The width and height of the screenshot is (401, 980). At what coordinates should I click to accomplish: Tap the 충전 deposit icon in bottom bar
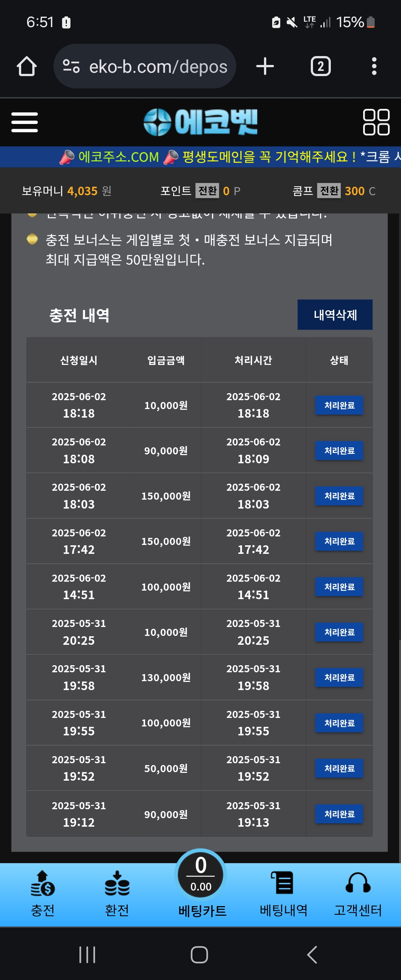[43, 894]
